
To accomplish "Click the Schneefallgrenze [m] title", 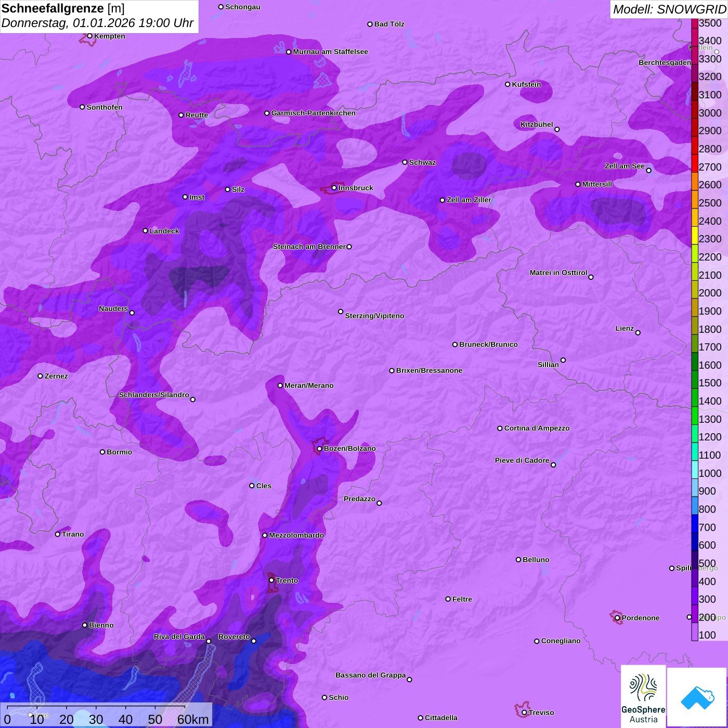I will (63, 8).
